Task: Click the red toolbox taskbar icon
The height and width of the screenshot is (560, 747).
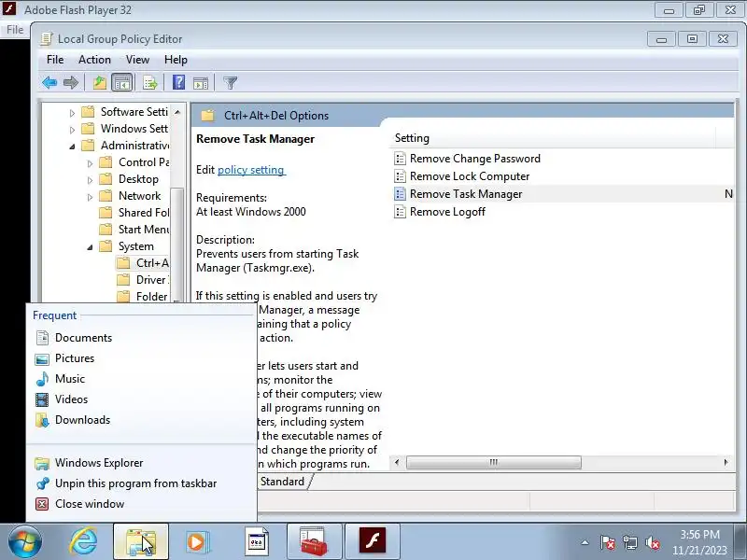Action: 314,542
